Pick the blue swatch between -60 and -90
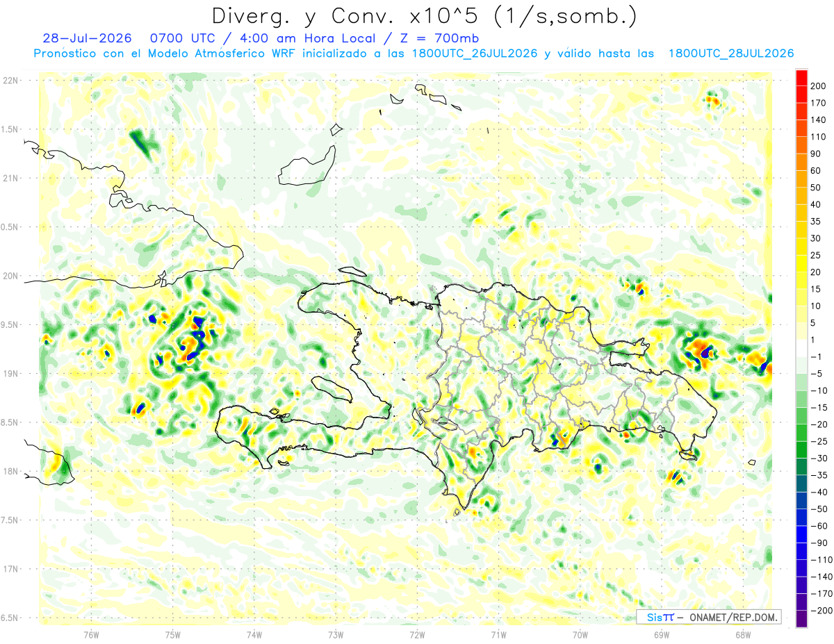Viewport: 834px width, 644px height. 801,535
